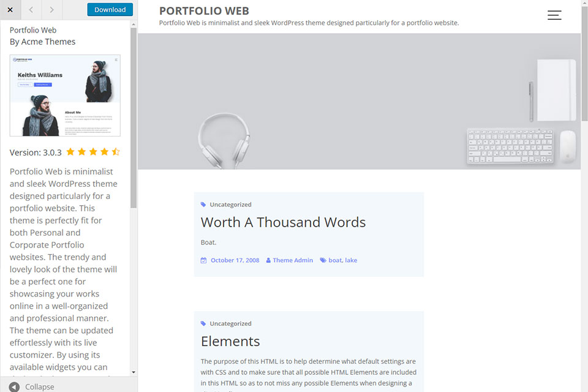Click Uncategorized above Elements
The width and height of the screenshot is (588, 392).
[231, 323]
